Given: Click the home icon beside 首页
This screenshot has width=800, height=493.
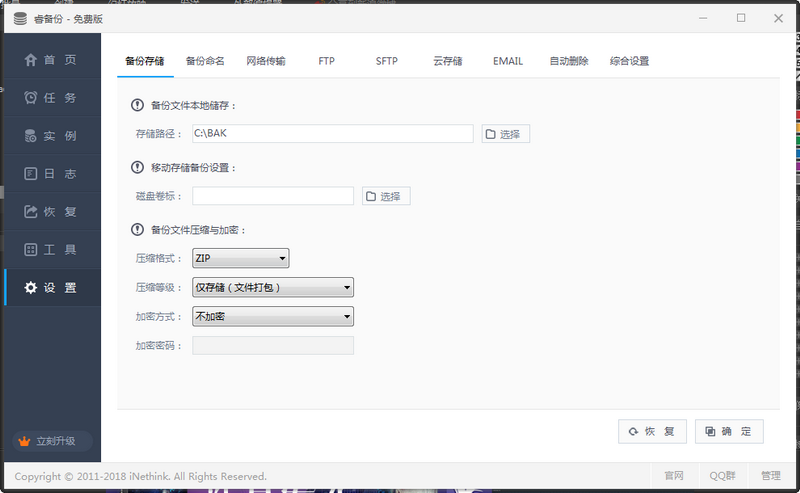Looking at the screenshot, I should [31, 60].
